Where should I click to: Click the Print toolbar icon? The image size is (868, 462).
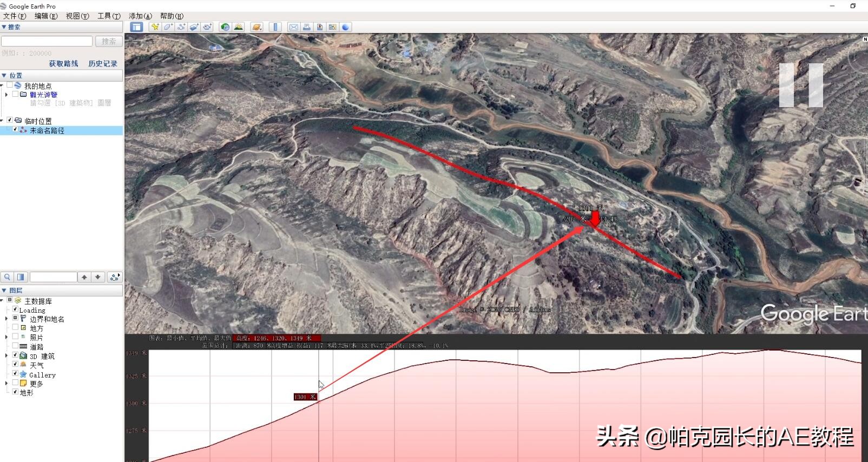click(x=306, y=27)
